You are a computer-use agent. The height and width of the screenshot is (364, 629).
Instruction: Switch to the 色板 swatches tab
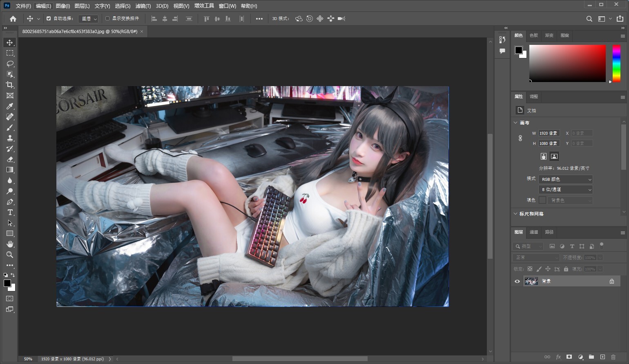534,35
